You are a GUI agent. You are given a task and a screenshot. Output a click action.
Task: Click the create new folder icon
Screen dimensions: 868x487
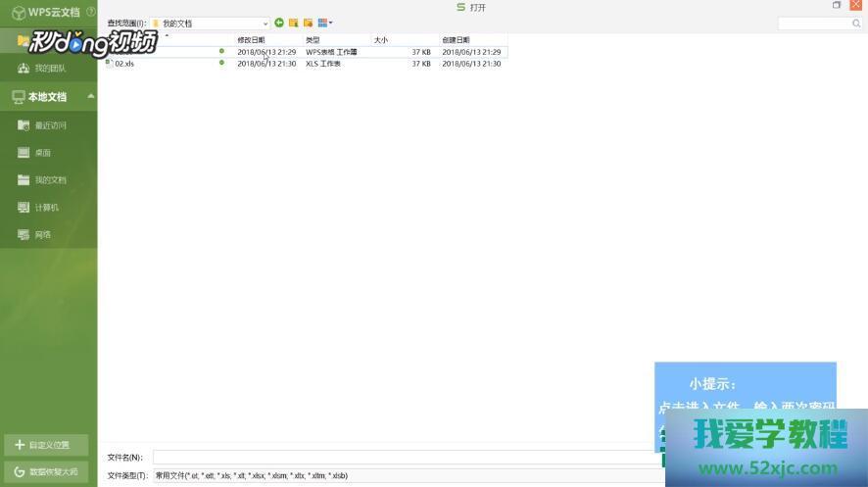pos(308,23)
